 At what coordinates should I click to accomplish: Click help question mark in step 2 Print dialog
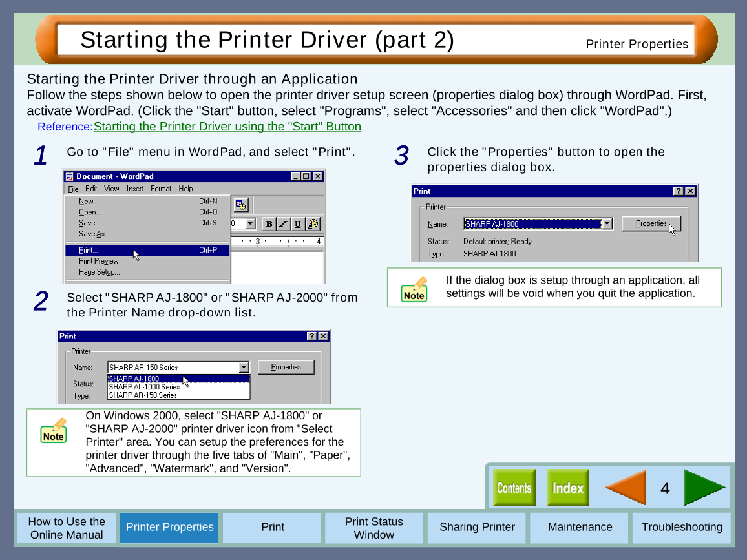(311, 336)
